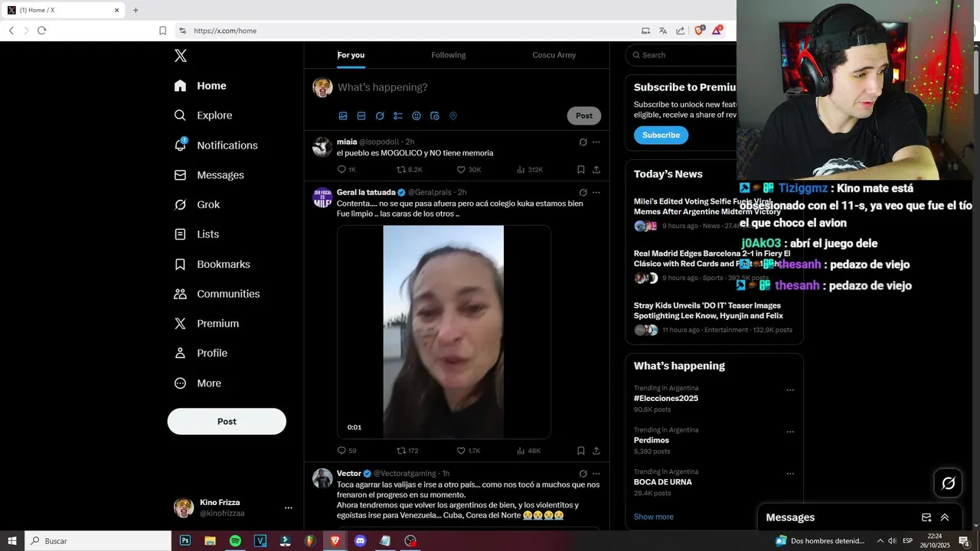980x551 pixels.
Task: Open floating Grok button
Action: tap(948, 483)
